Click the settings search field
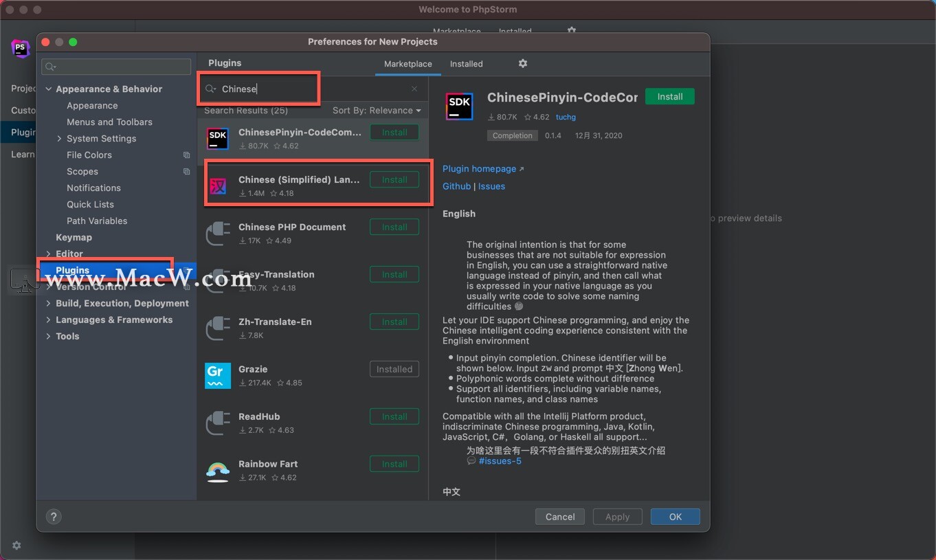 tap(116, 67)
